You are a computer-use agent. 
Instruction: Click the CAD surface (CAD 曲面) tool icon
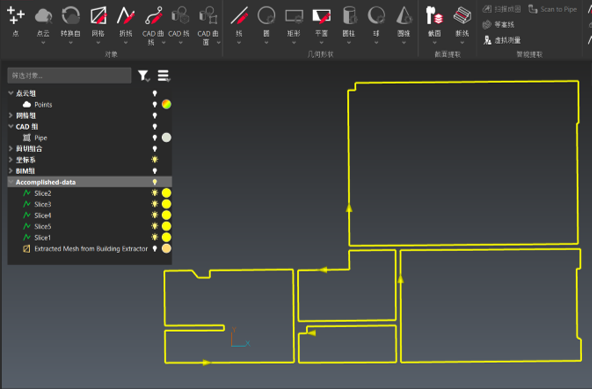[x=208, y=15]
